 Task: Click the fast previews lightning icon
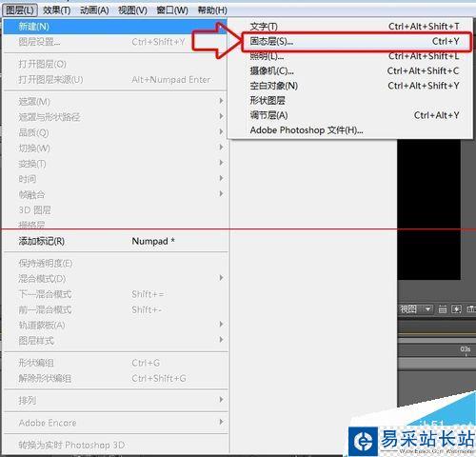(456, 308)
